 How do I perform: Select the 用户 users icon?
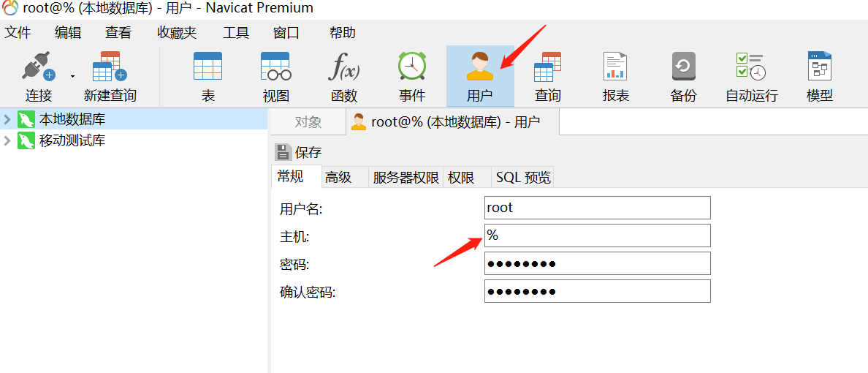(x=480, y=77)
